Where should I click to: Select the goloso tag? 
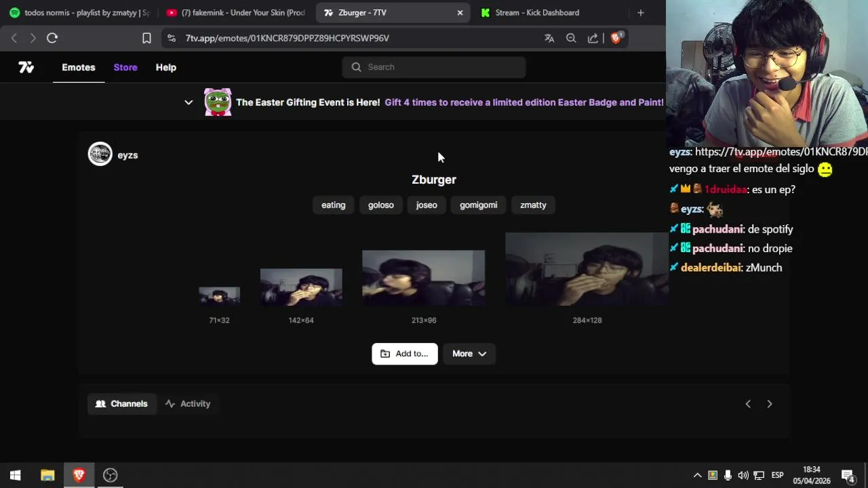coord(381,205)
